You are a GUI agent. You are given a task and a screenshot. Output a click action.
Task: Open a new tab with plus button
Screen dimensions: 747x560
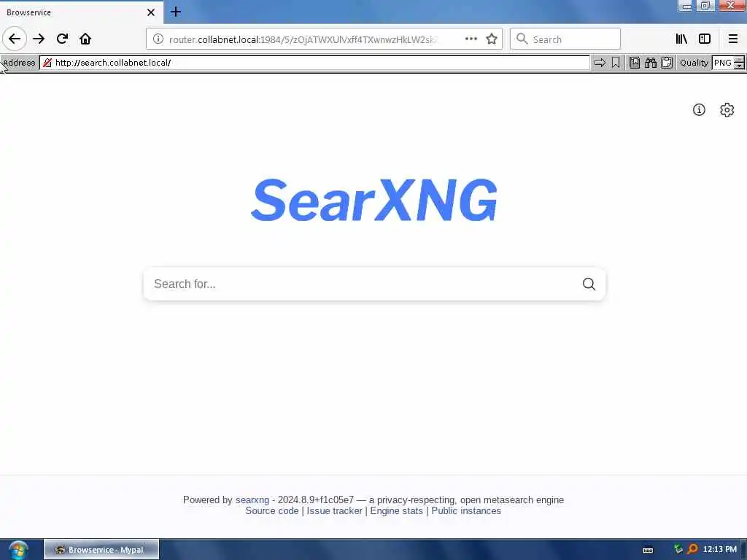tap(176, 12)
